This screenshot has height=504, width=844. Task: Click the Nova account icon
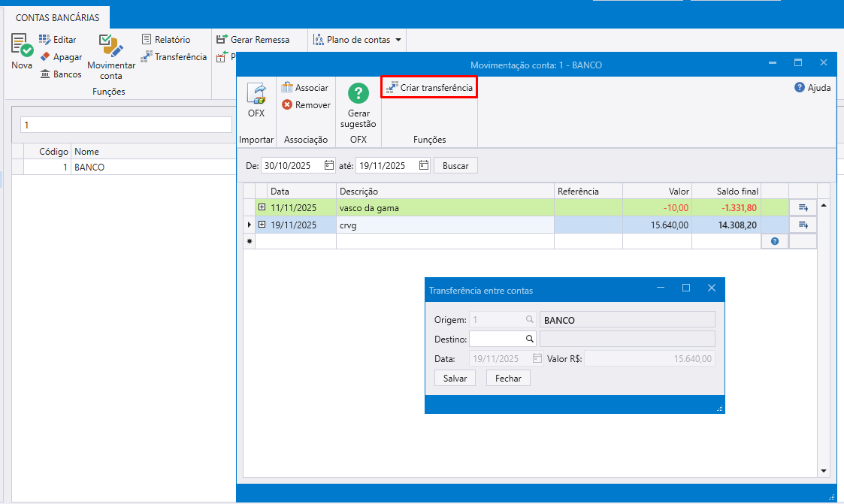22,47
